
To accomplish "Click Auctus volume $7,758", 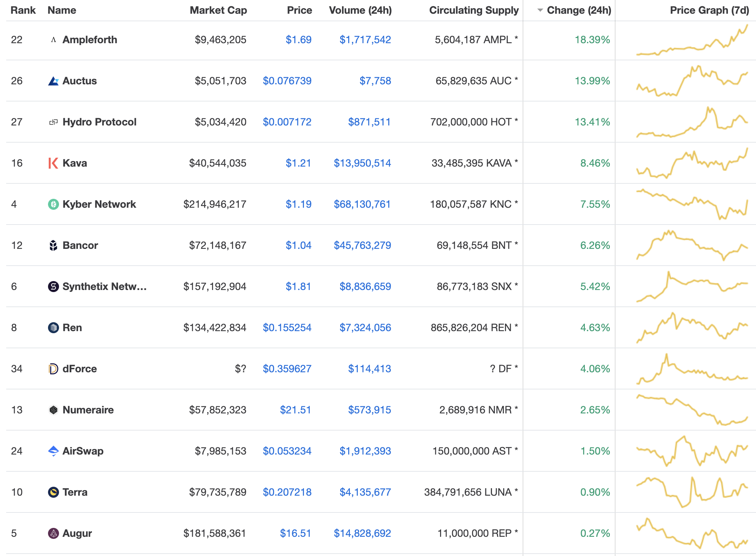I will pos(375,81).
